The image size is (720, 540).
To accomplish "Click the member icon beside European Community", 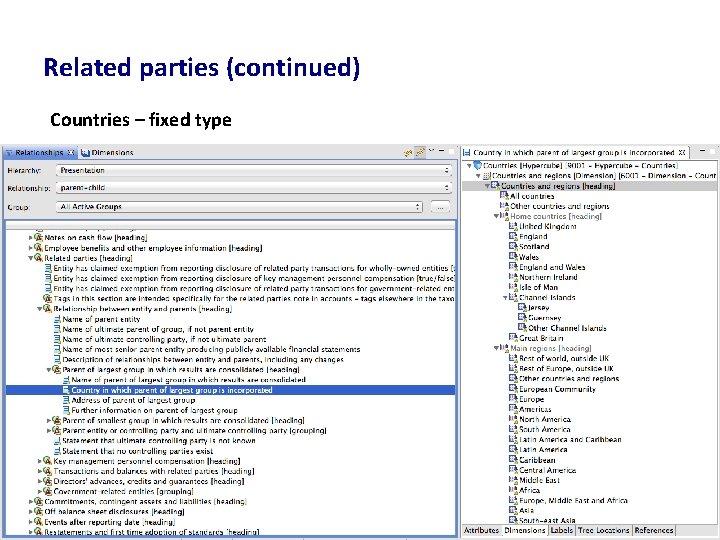I will tap(513, 388).
